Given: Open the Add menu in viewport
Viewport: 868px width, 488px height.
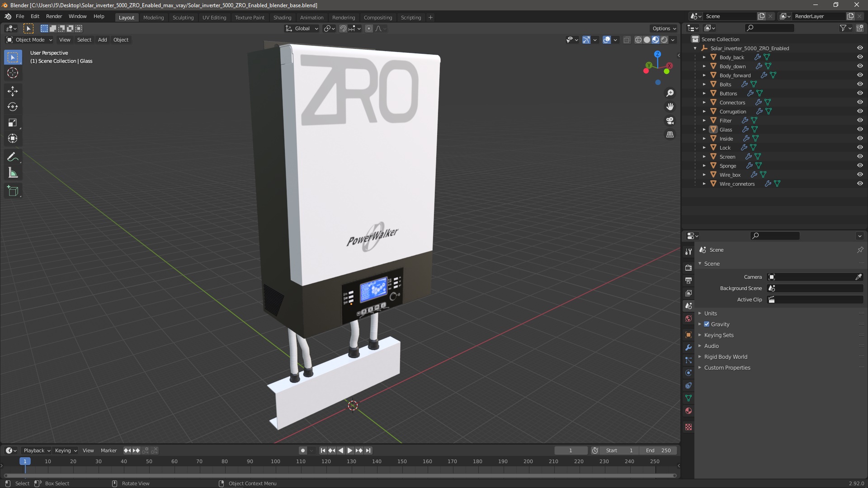Looking at the screenshot, I should pyautogui.click(x=103, y=40).
